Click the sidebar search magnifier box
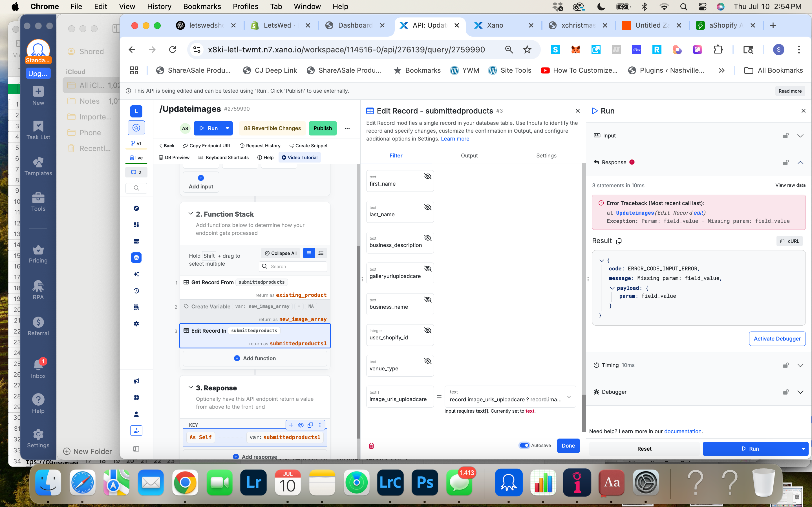 [136, 188]
